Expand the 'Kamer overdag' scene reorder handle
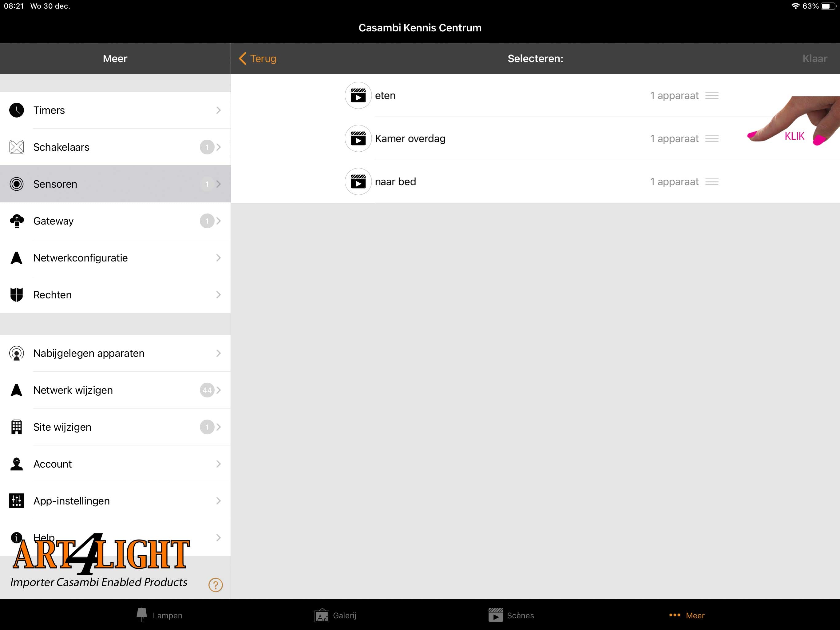Screen dimensions: 840x630 point(714,138)
